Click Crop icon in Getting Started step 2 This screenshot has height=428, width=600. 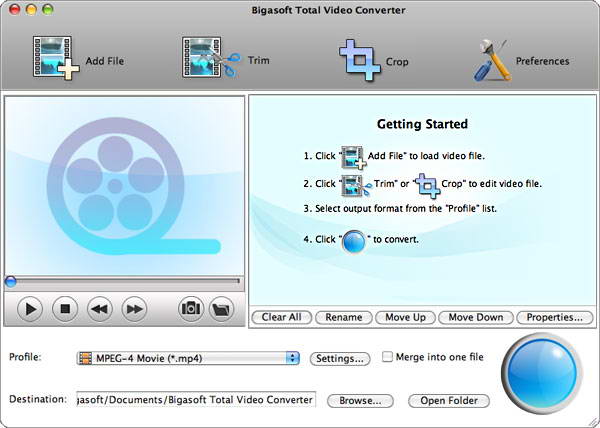(428, 185)
